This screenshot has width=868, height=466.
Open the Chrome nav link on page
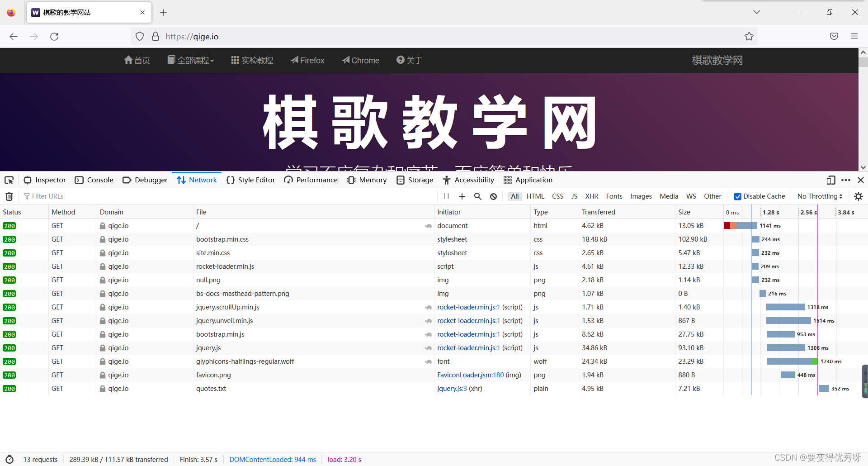361,60
